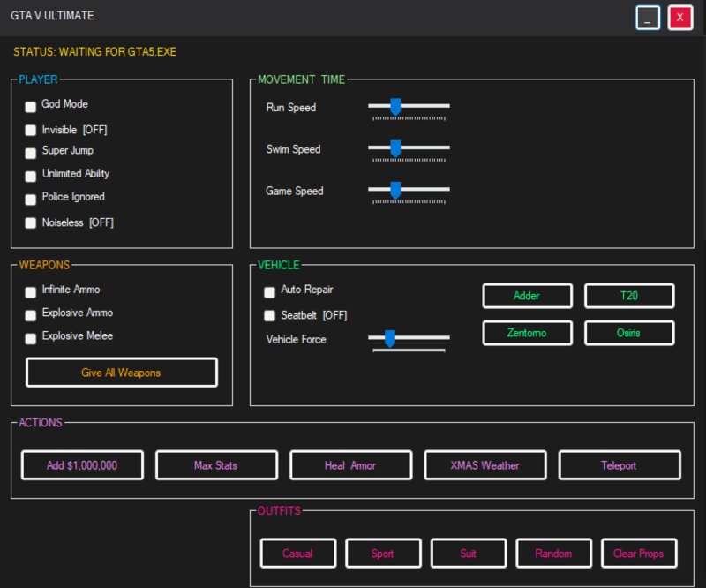Apply the Casual outfit

coord(297,554)
